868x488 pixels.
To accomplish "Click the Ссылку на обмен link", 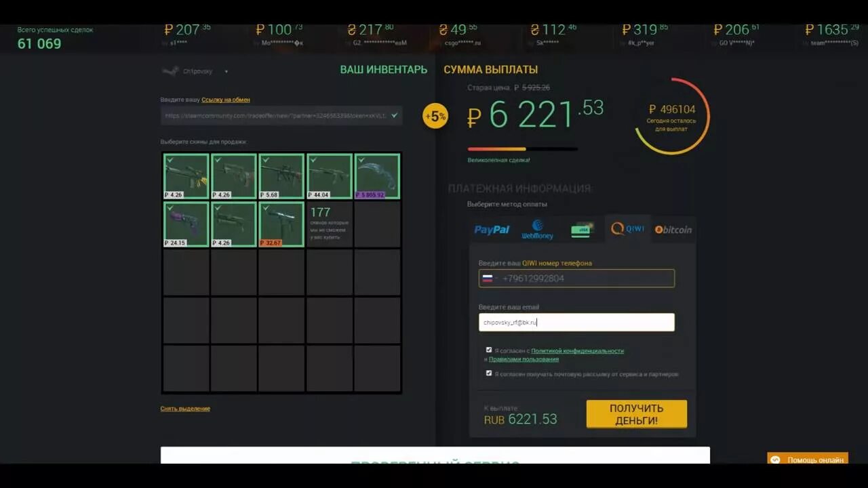I will pyautogui.click(x=226, y=100).
